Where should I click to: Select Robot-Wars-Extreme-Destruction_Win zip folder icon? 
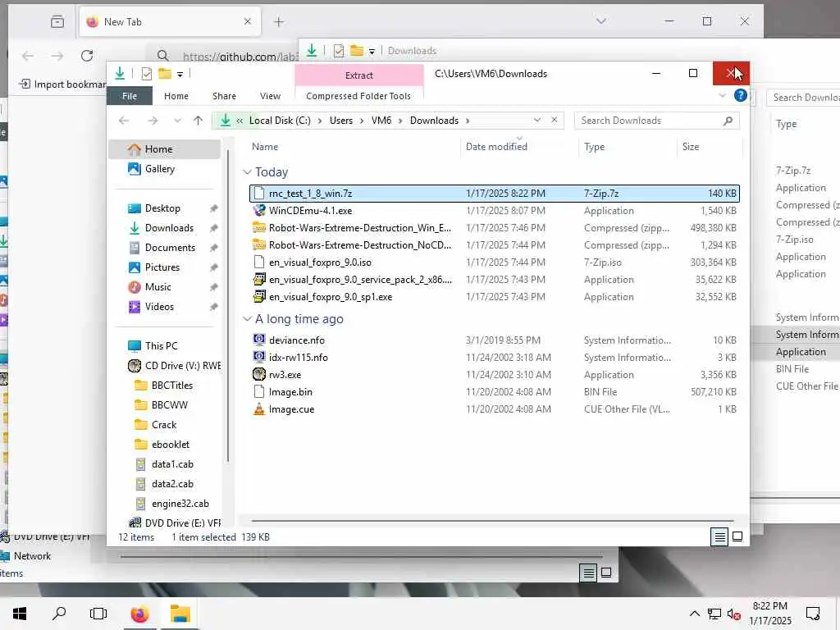[259, 228]
